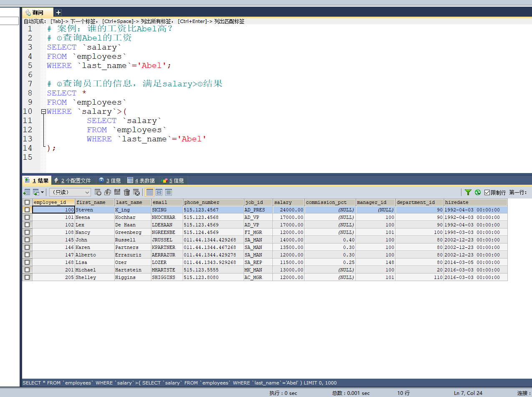532x397 pixels.
Task: Click the first_name column header
Action: click(x=95, y=202)
